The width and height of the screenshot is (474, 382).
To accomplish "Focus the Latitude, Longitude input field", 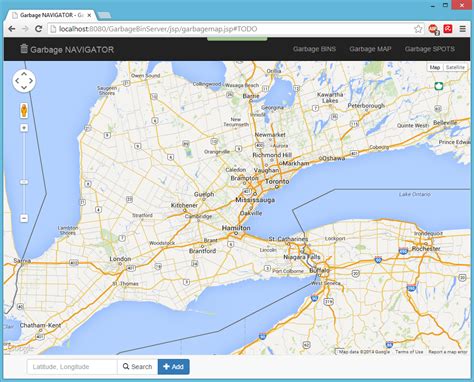I will click(x=72, y=367).
